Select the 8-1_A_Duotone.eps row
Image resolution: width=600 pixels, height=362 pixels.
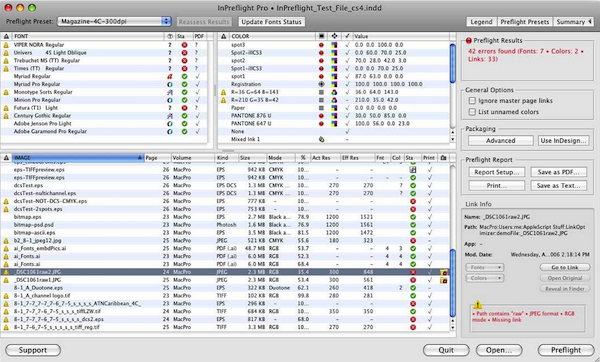click(226, 288)
